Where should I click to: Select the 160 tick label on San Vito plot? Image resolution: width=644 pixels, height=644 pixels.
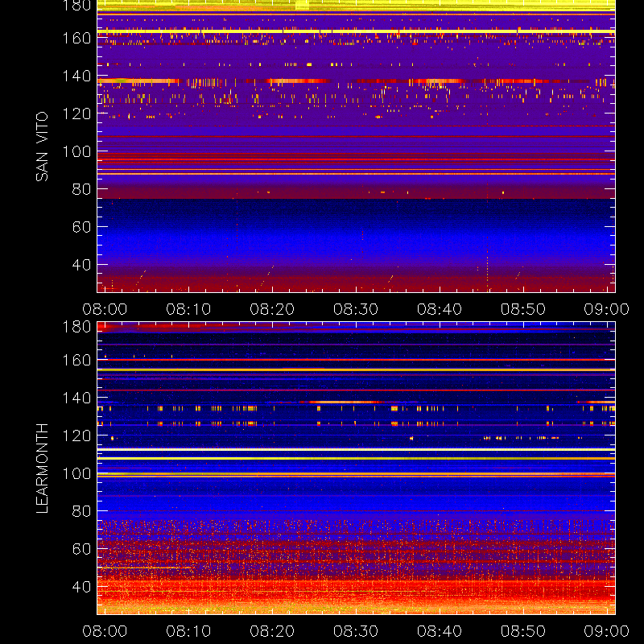tap(76, 38)
